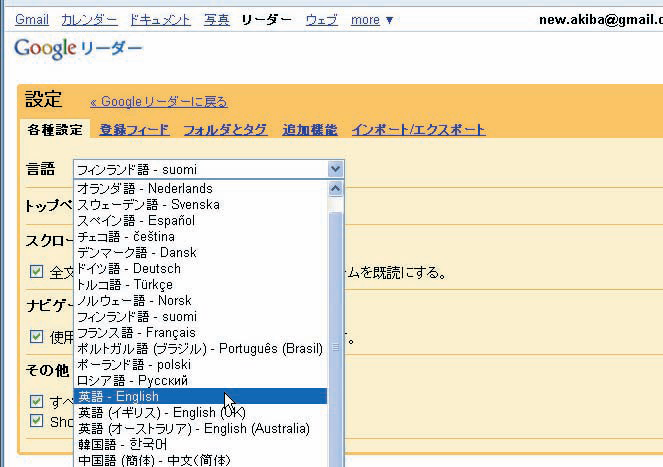Open the カレンダー link
Viewport: 663px width, 467px height.
coord(89,19)
